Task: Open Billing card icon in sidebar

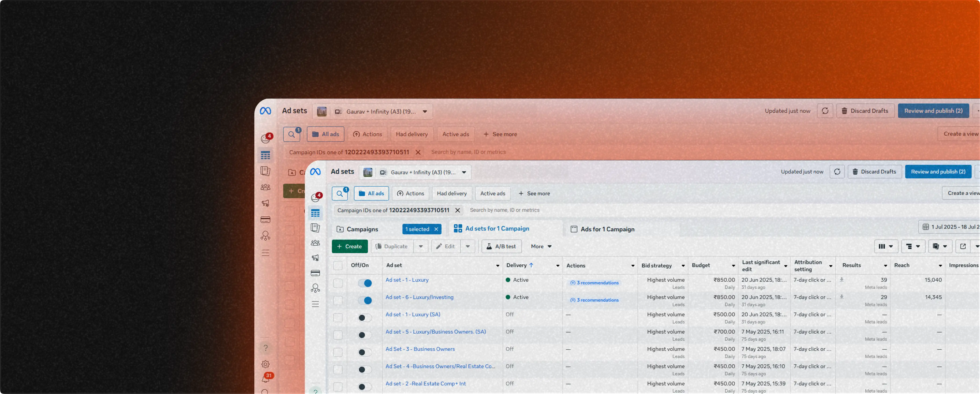Action: click(315, 273)
